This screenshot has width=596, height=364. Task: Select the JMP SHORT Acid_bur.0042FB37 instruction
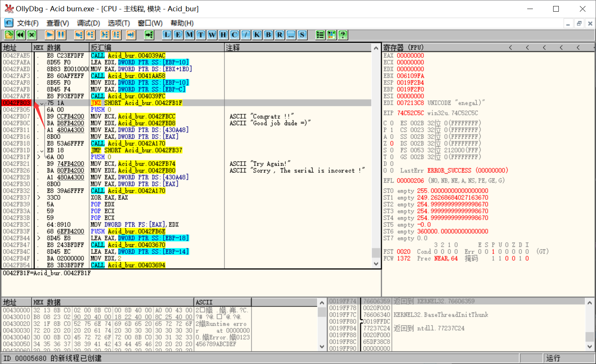point(136,150)
